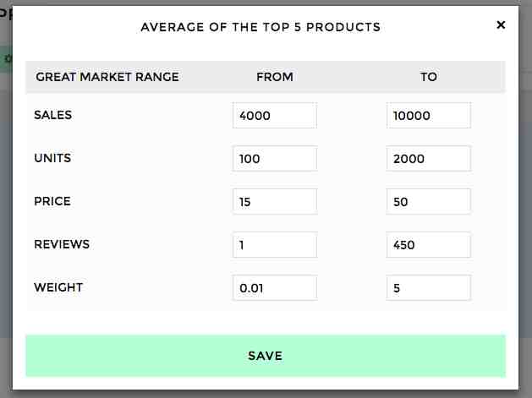The width and height of the screenshot is (532, 398).
Task: Click the PRICE row label
Action: (x=52, y=201)
